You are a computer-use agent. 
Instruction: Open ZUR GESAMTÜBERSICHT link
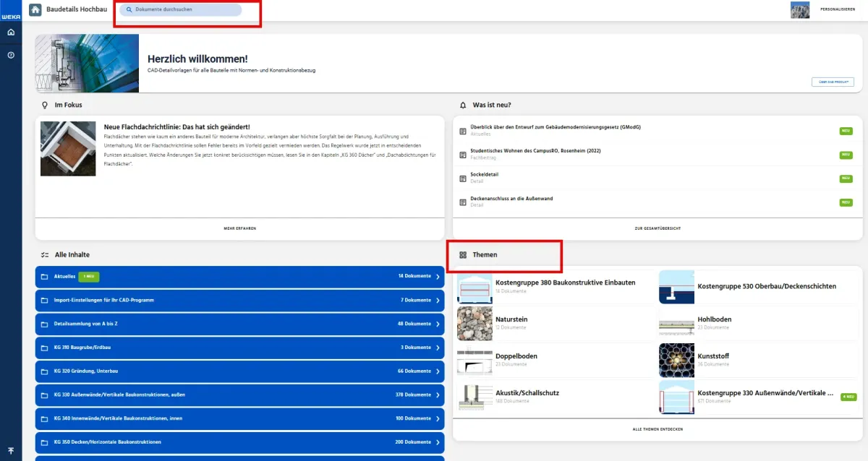click(658, 228)
